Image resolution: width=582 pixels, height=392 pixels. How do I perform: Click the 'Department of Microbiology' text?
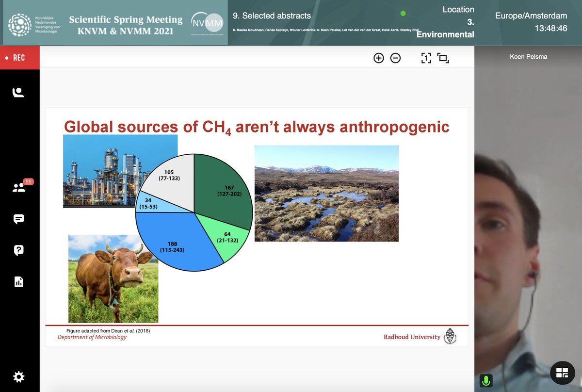point(92,337)
